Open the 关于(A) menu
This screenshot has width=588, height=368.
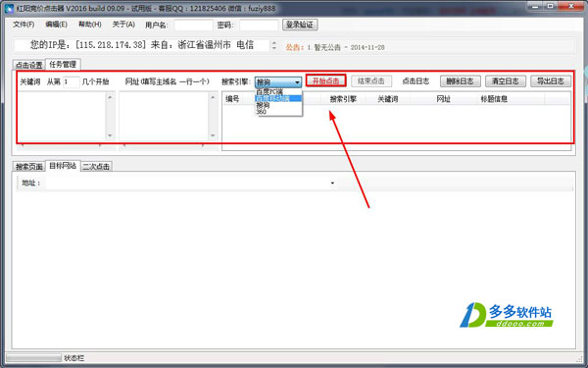click(123, 25)
